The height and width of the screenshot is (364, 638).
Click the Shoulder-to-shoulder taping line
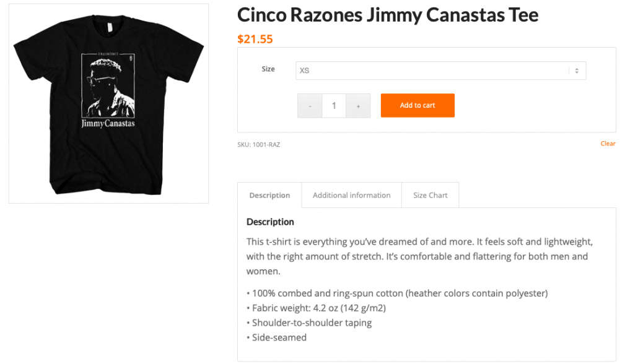312,323
